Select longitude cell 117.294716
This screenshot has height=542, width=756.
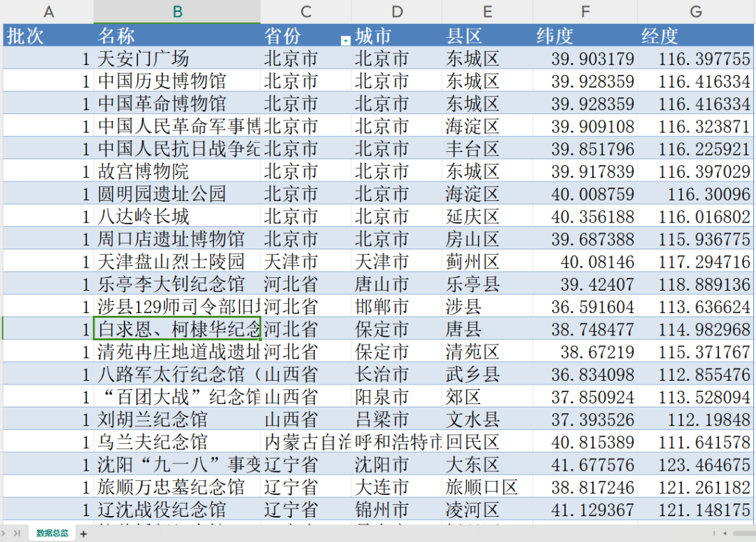click(x=695, y=261)
